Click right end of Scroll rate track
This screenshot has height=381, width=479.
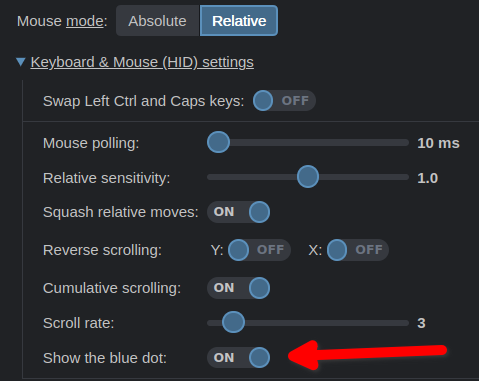coord(405,323)
